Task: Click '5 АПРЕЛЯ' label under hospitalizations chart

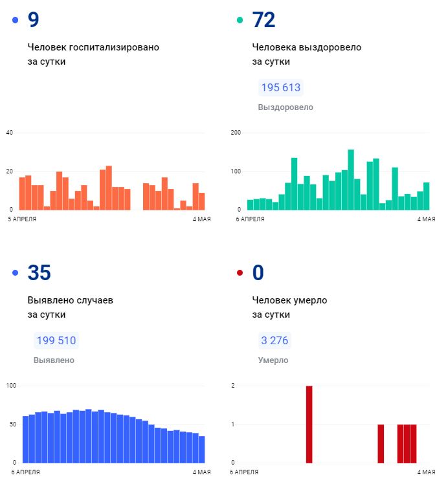Action: coord(22,219)
